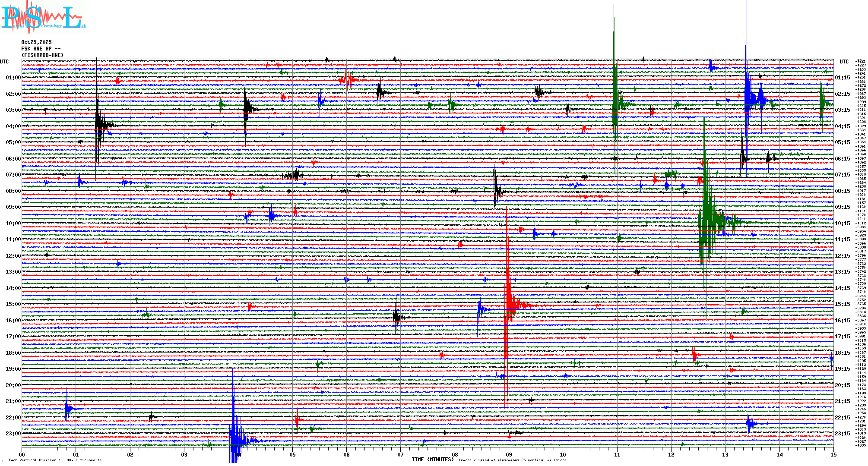Select the FSK HNE HP station text
The height and width of the screenshot is (466, 868).
click(x=41, y=49)
